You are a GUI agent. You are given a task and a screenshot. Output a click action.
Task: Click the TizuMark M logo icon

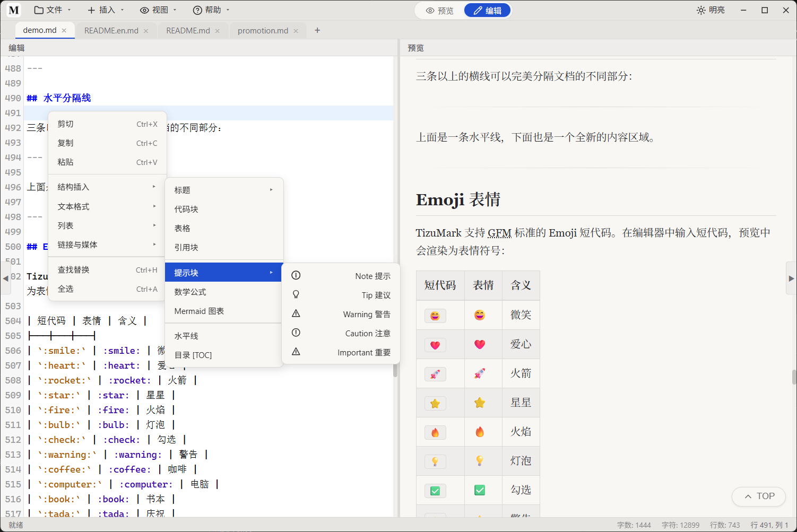pyautogui.click(x=14, y=10)
